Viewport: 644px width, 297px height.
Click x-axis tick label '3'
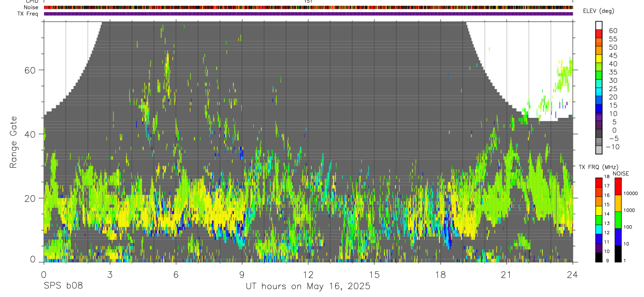[x=110, y=274]
